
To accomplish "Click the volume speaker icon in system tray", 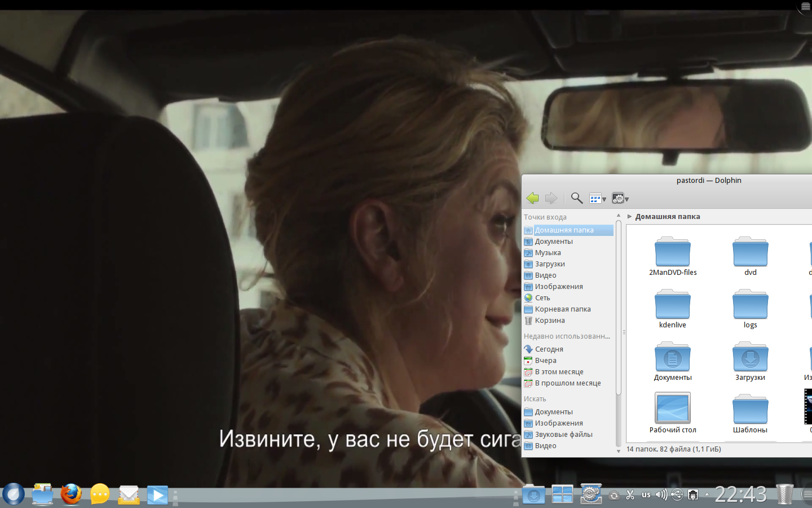I will click(x=661, y=495).
